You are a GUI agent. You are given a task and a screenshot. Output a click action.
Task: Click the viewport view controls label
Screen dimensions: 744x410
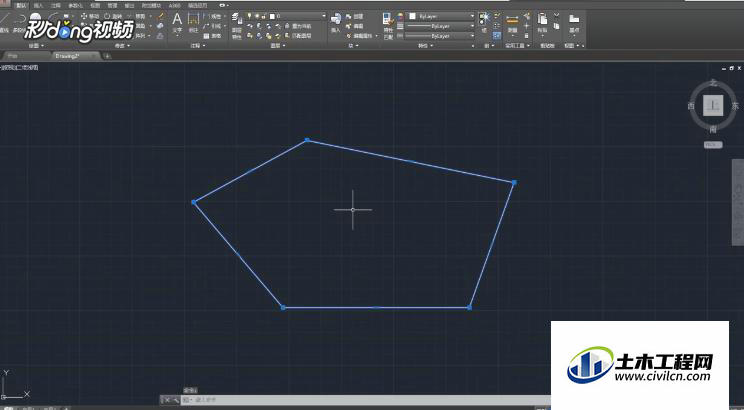[x=20, y=67]
